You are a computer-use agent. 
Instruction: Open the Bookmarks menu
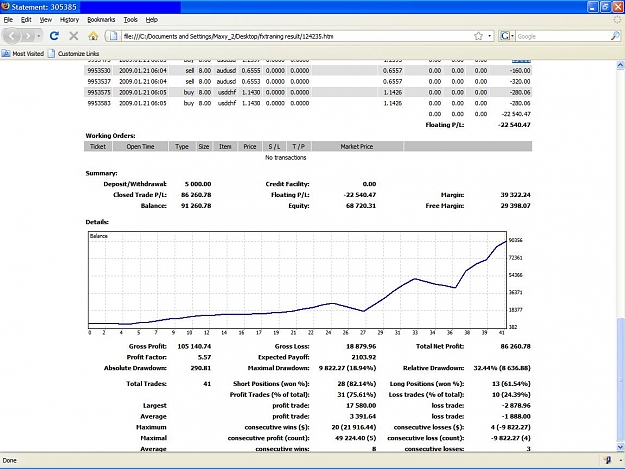point(101,20)
